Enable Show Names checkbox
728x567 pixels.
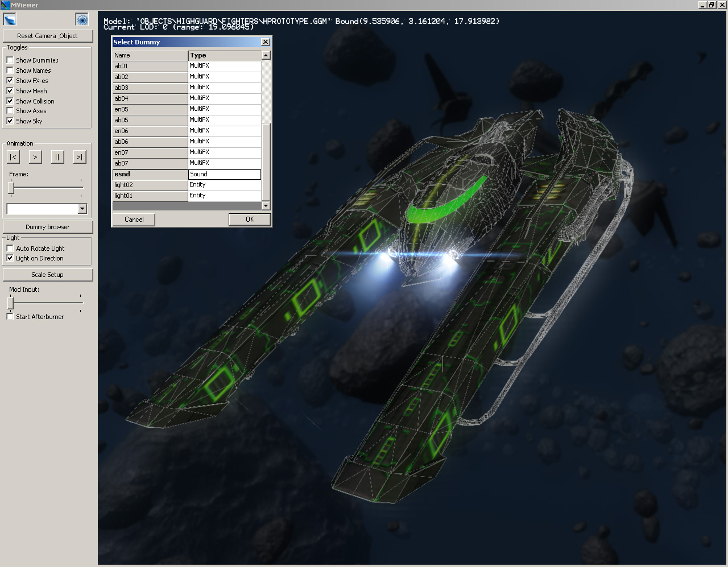pyautogui.click(x=10, y=70)
